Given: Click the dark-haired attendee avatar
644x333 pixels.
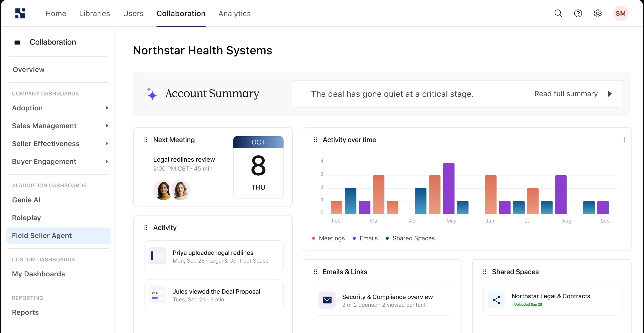Looking at the screenshot, I should [163, 190].
